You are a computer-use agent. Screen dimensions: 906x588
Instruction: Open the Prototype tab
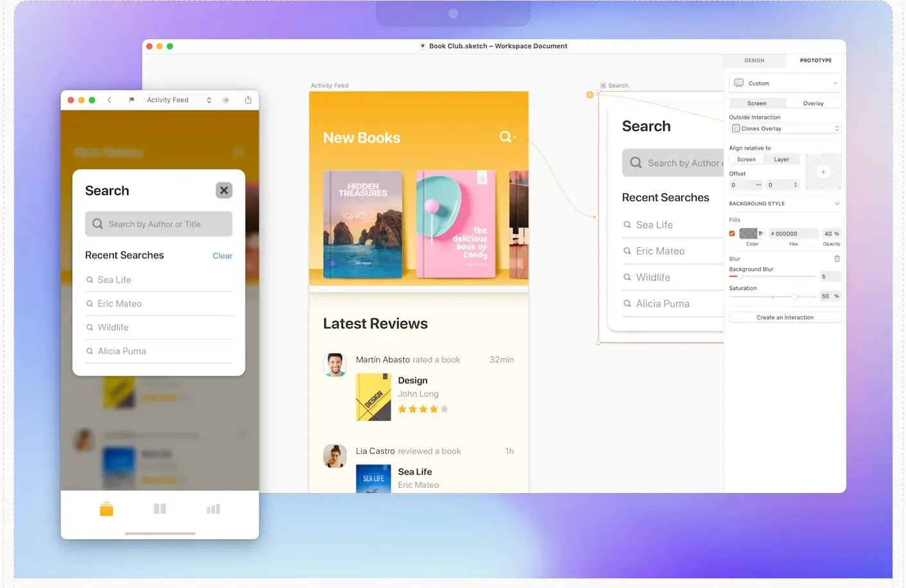click(815, 60)
